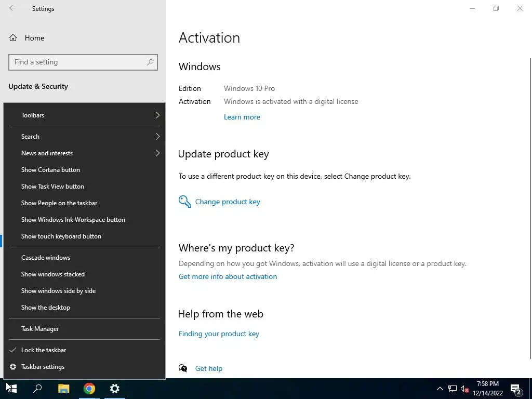Click the network icon in system tray

pyautogui.click(x=453, y=389)
